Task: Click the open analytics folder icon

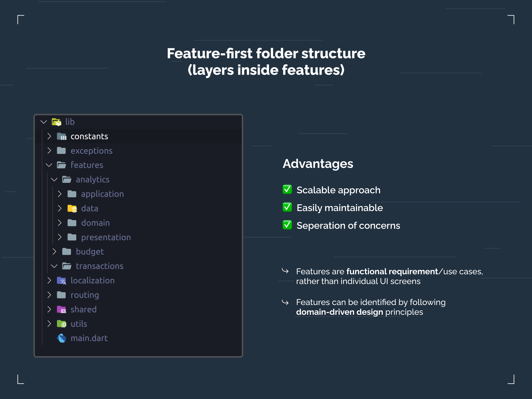Action: pyautogui.click(x=67, y=180)
